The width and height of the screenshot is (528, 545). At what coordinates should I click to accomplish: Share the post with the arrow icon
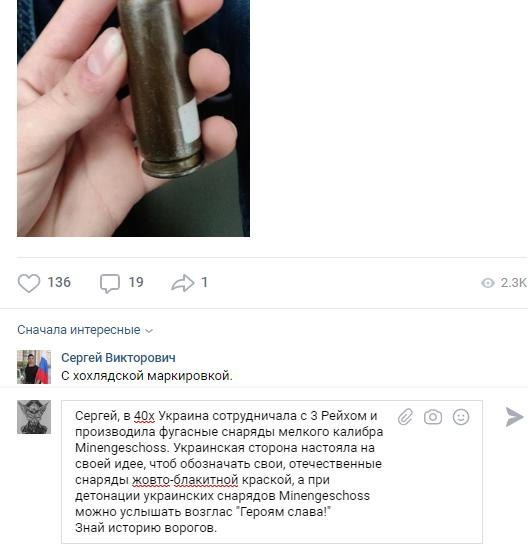tap(183, 283)
